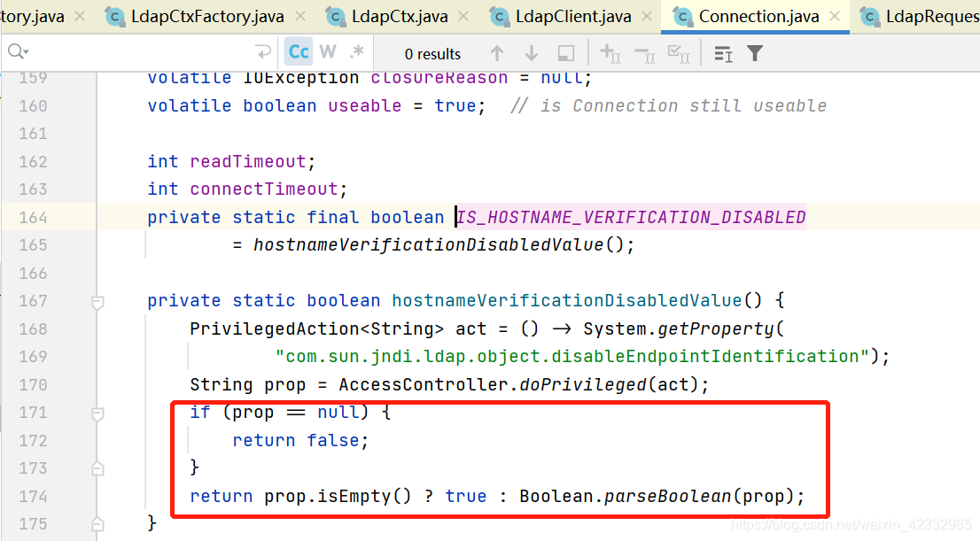Close the LdapClient.java tab
The image size is (980, 541).
648,16
